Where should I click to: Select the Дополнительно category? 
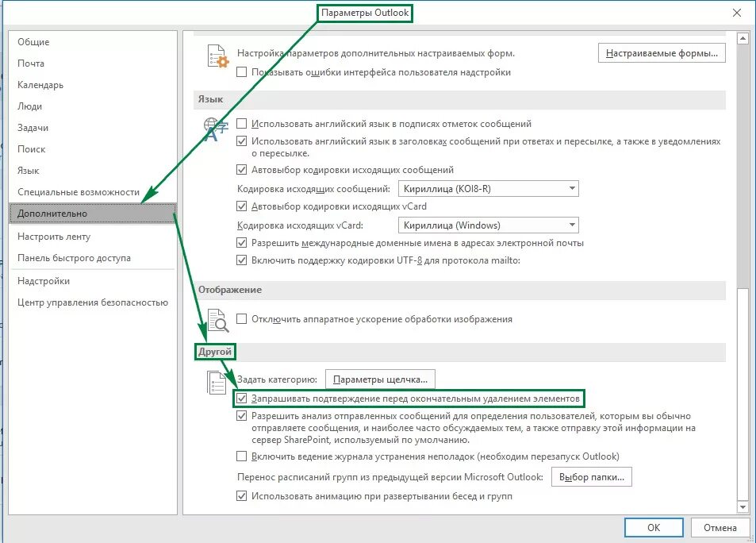click(x=93, y=214)
